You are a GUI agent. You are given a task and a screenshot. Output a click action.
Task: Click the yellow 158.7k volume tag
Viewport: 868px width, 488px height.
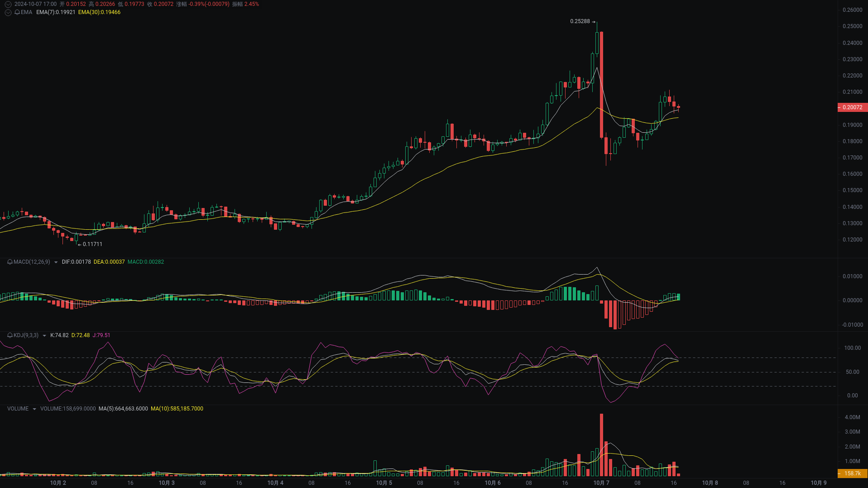click(853, 474)
